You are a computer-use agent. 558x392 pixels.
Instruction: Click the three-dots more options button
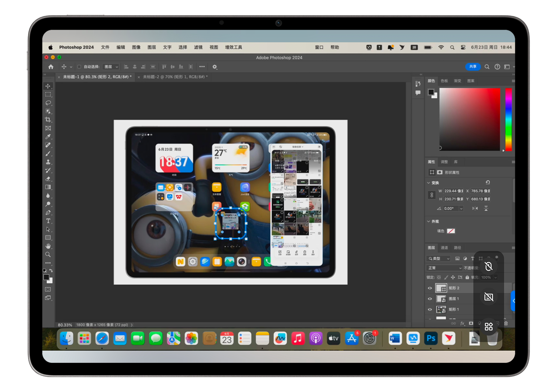tap(202, 67)
